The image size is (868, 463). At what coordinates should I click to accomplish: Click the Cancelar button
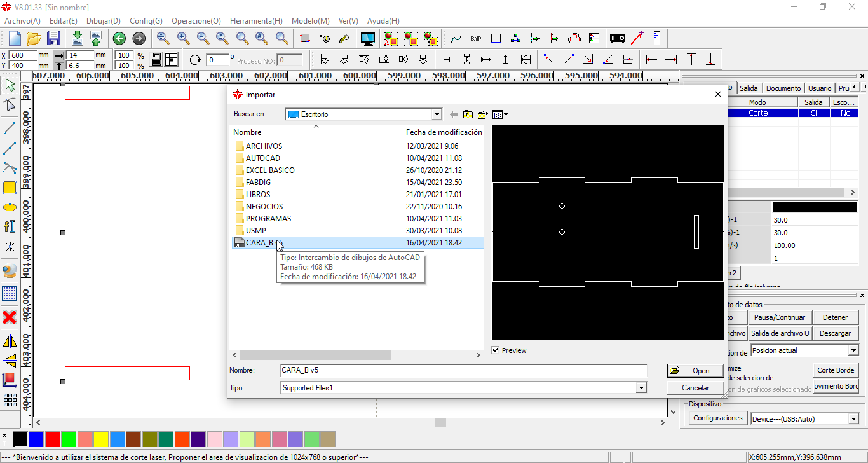[x=695, y=387]
